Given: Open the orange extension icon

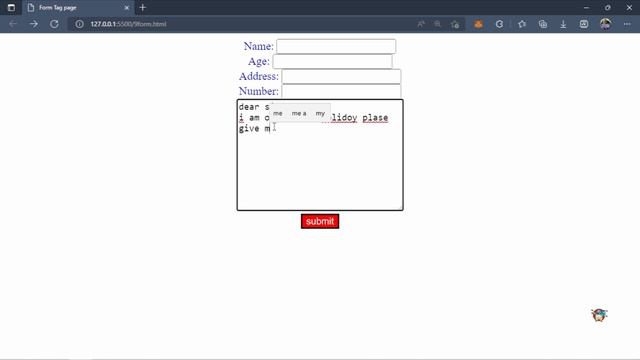Looking at the screenshot, I should [x=478, y=24].
